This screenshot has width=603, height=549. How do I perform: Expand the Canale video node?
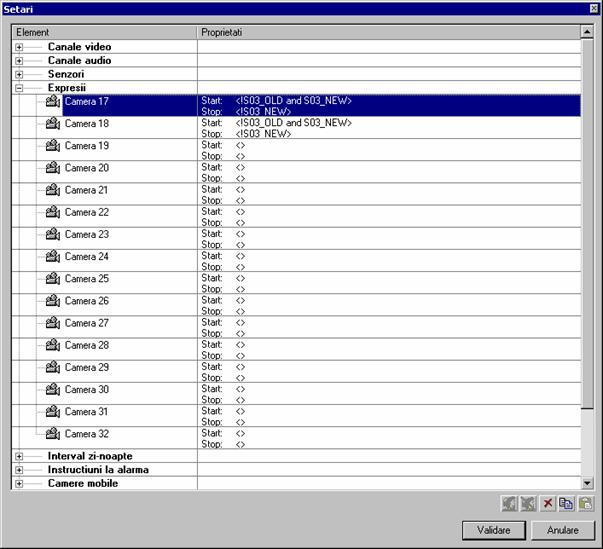(19, 47)
